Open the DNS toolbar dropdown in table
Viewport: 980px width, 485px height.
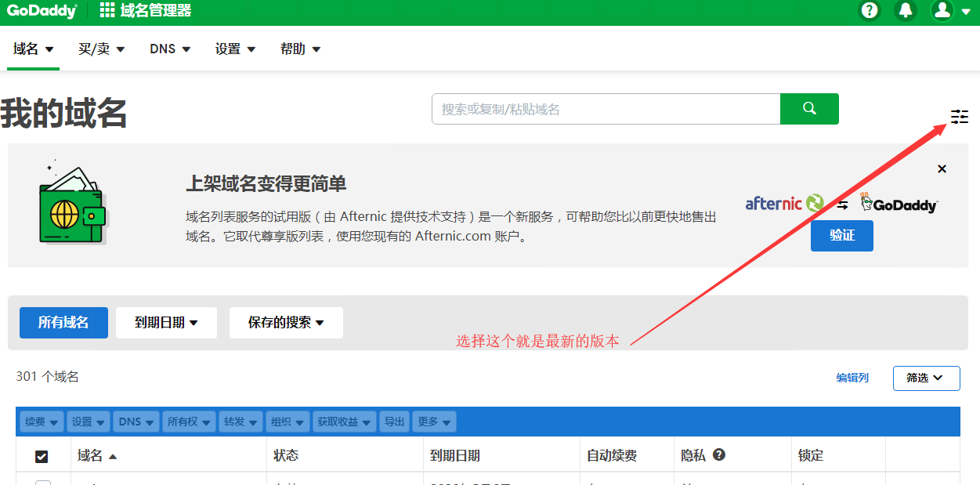click(x=137, y=422)
